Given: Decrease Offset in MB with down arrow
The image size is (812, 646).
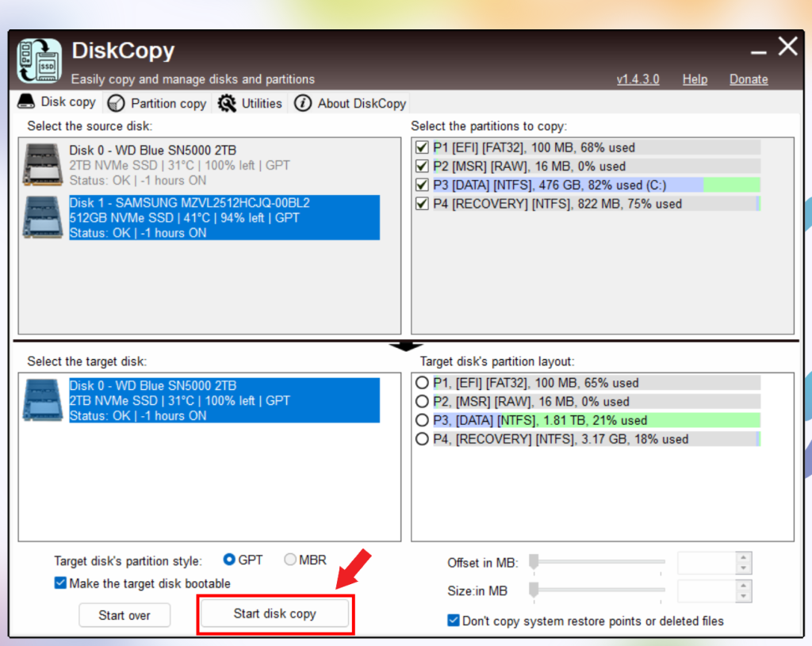Looking at the screenshot, I should [743, 568].
